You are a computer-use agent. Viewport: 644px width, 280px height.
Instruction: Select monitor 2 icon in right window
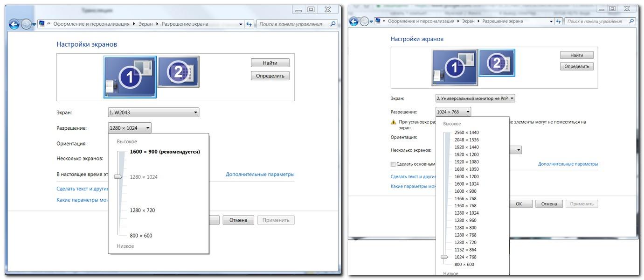pyautogui.click(x=497, y=62)
